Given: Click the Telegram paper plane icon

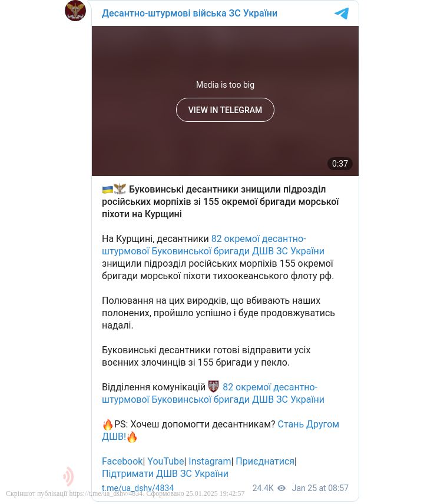Looking at the screenshot, I should click(342, 13).
